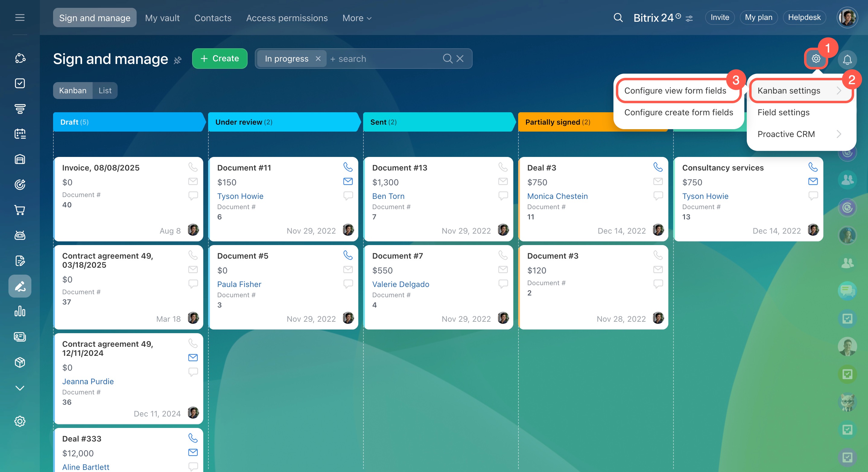868x472 pixels.
Task: Click the green Create button
Action: 220,59
